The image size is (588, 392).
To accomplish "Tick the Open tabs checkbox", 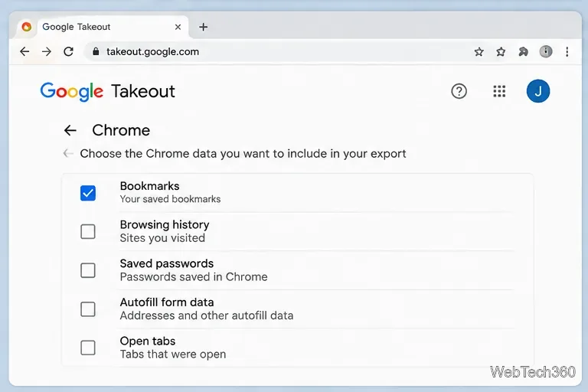I will pyautogui.click(x=88, y=348).
